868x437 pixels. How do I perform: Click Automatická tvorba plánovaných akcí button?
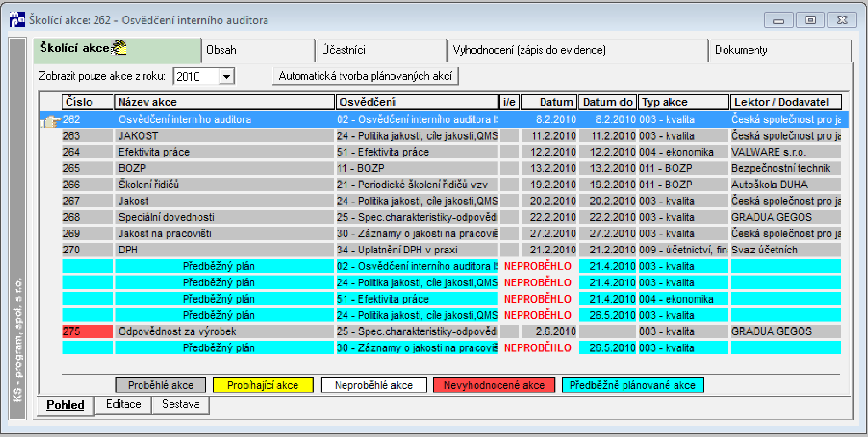pyautogui.click(x=366, y=76)
